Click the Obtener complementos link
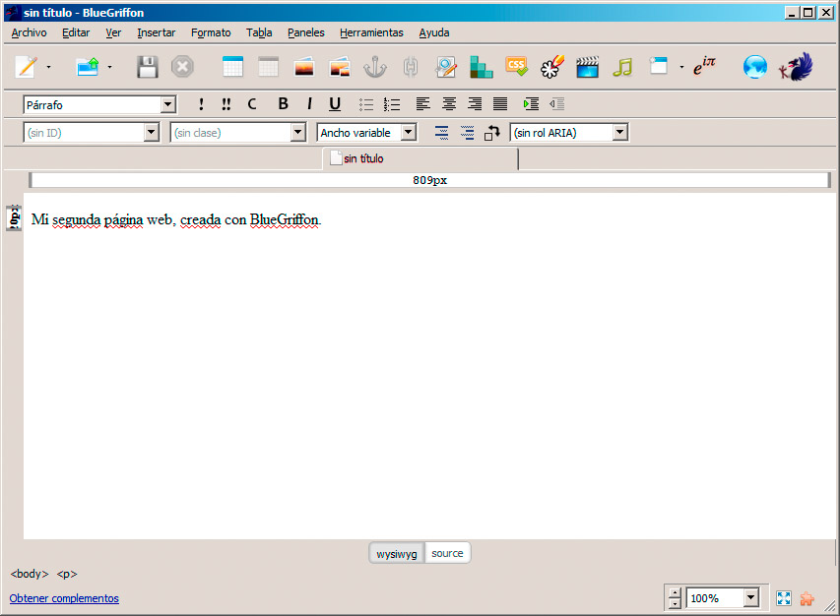840x616 pixels. (x=64, y=598)
